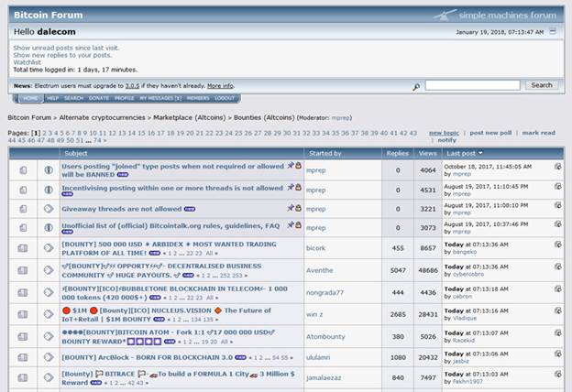Click the new badge on NUCLEUS.VISION topic
This screenshot has width=572, height=392.
coord(159,319)
